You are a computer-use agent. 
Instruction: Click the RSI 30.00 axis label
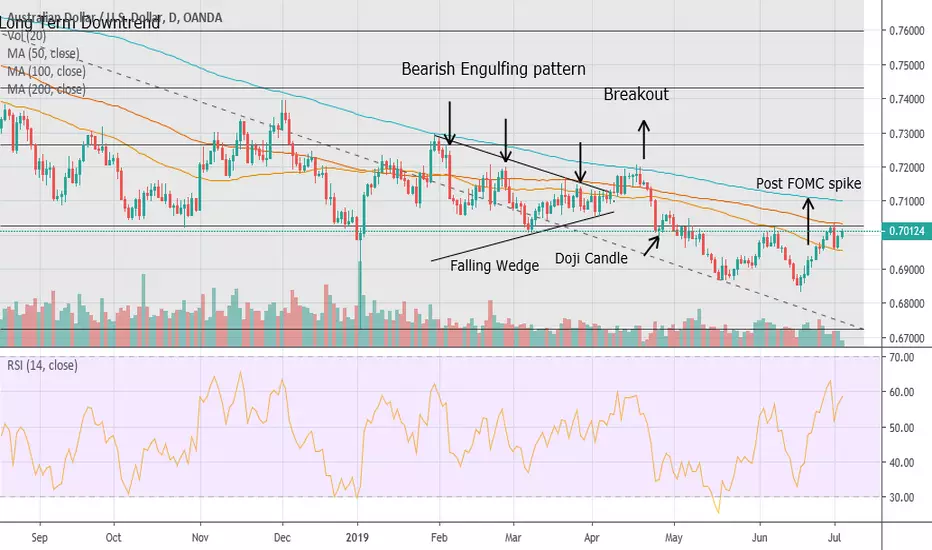(902, 497)
